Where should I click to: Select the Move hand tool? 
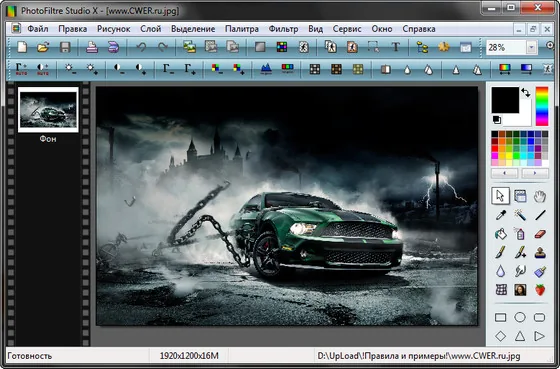(x=540, y=196)
